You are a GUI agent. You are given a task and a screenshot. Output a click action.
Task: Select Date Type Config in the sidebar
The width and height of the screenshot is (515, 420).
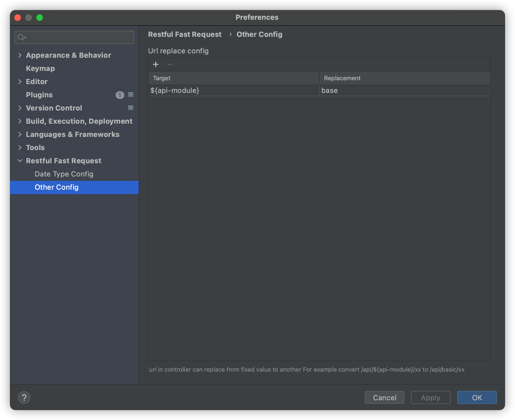pos(64,174)
